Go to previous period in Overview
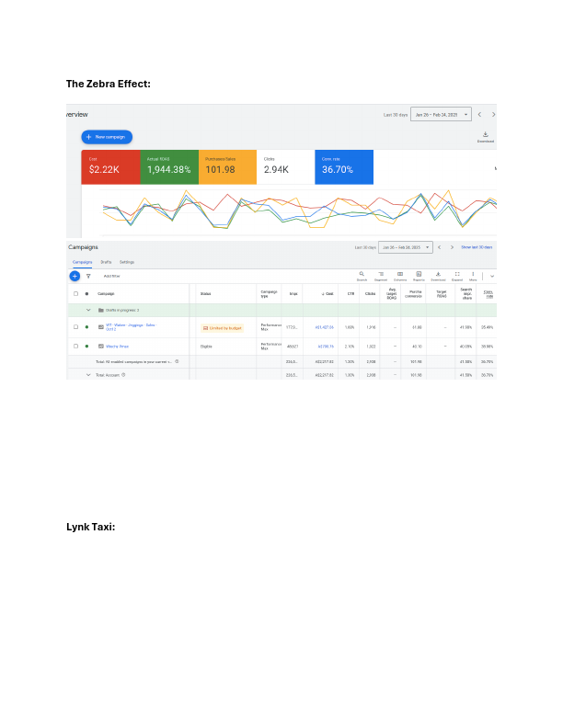The width and height of the screenshot is (563, 728). 480,114
